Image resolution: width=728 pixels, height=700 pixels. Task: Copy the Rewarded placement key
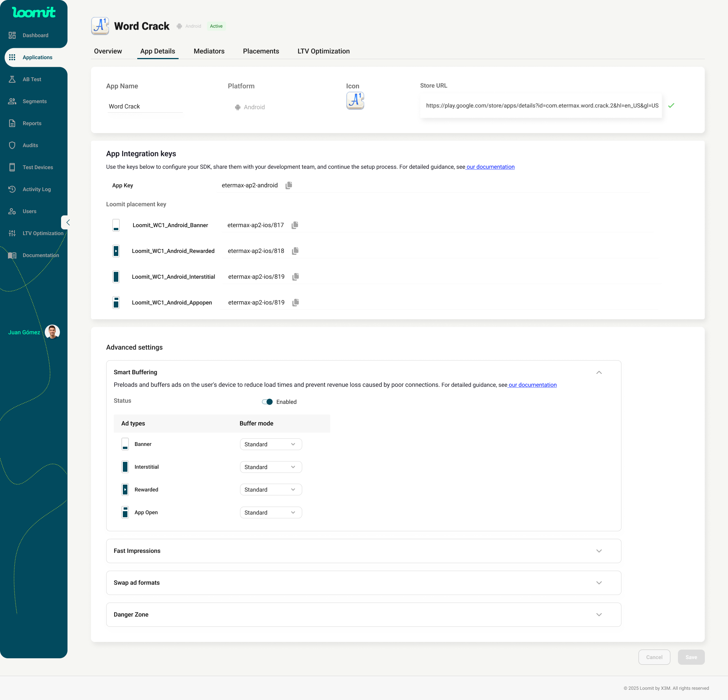pyautogui.click(x=295, y=251)
